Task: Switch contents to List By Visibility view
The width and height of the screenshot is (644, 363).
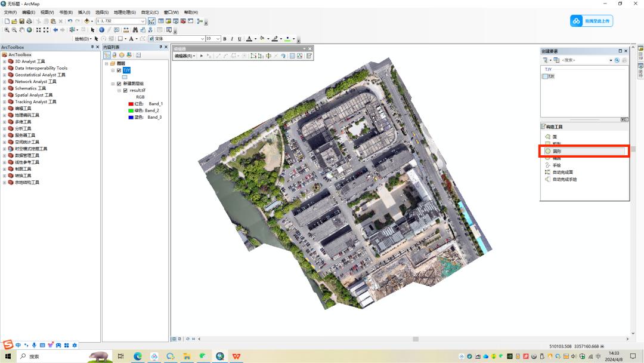Action: pos(122,55)
